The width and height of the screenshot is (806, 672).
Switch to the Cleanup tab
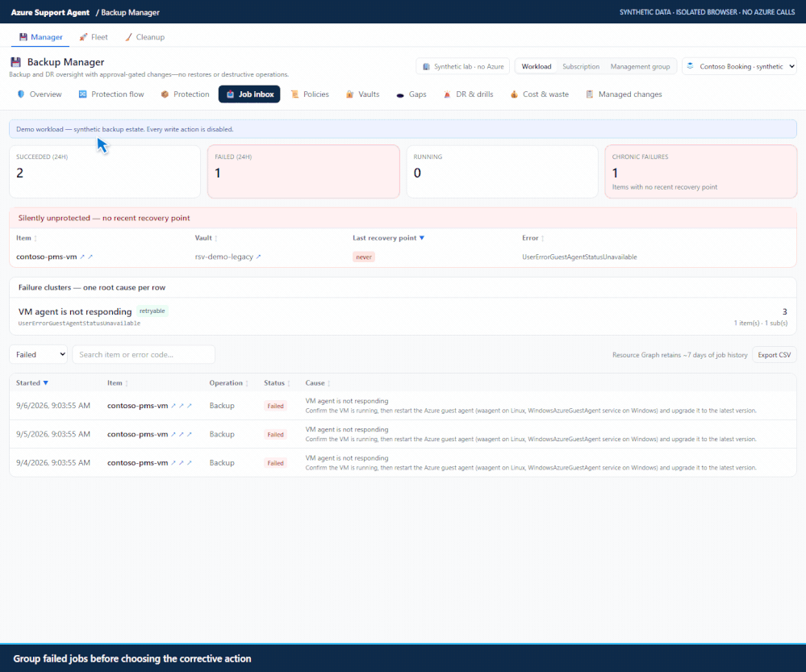coord(145,37)
